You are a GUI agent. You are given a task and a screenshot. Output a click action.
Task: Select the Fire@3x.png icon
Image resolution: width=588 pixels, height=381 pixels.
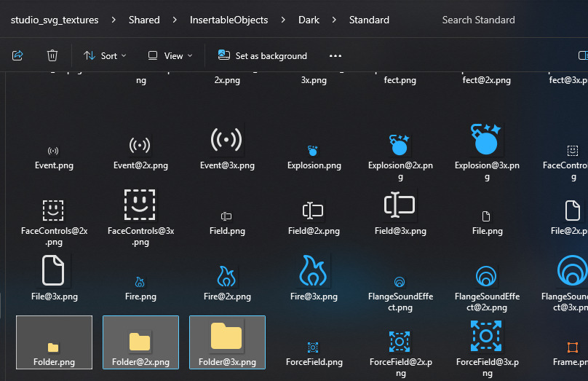click(x=313, y=270)
